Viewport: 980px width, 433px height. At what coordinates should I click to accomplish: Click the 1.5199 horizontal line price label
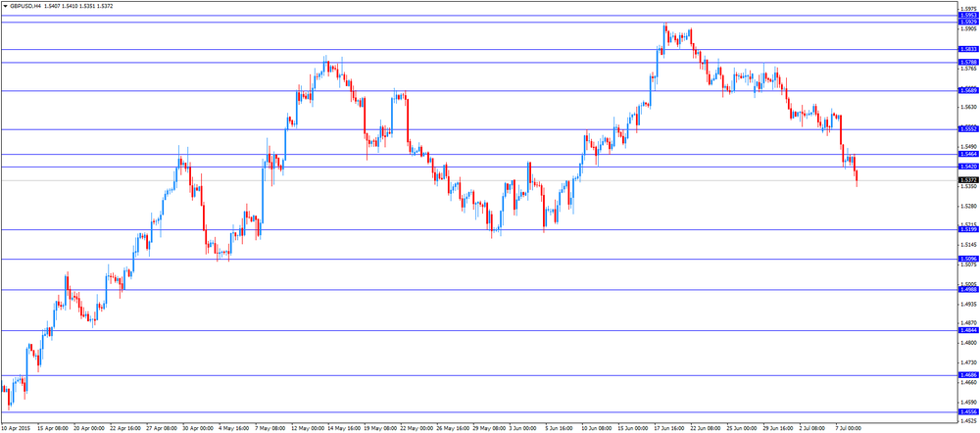click(x=968, y=229)
